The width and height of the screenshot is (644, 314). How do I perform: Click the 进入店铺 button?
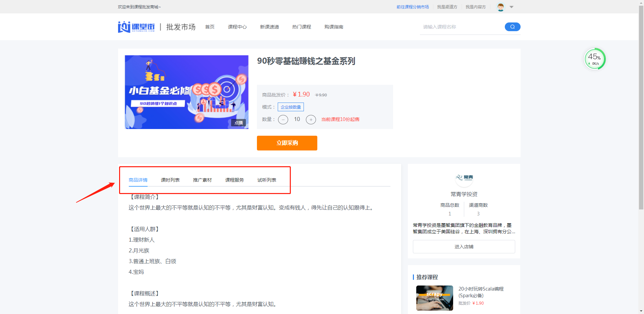point(464,246)
